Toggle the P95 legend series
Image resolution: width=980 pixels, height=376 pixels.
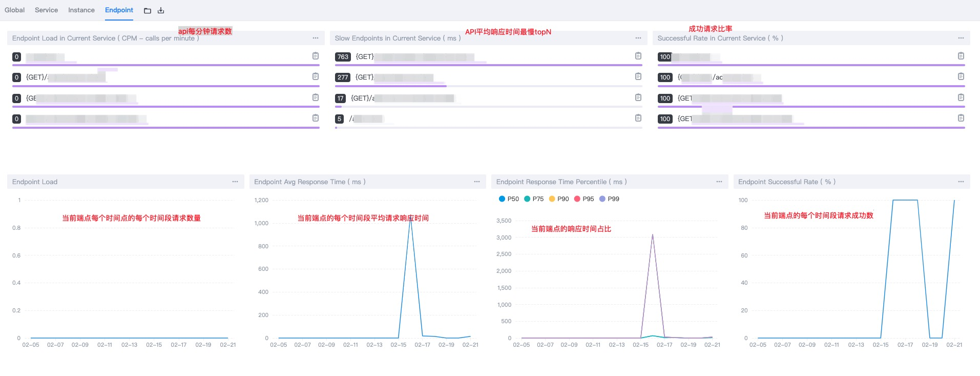click(x=584, y=199)
